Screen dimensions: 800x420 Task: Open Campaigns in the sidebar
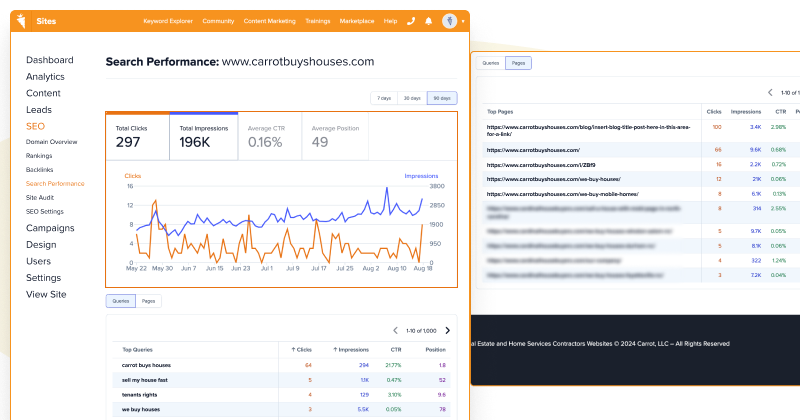50,228
